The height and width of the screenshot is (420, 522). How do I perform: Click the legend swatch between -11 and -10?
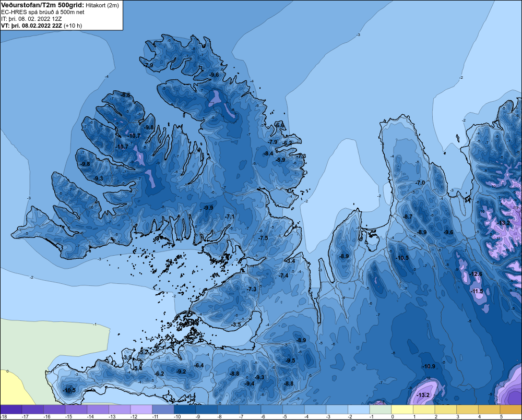163,410
